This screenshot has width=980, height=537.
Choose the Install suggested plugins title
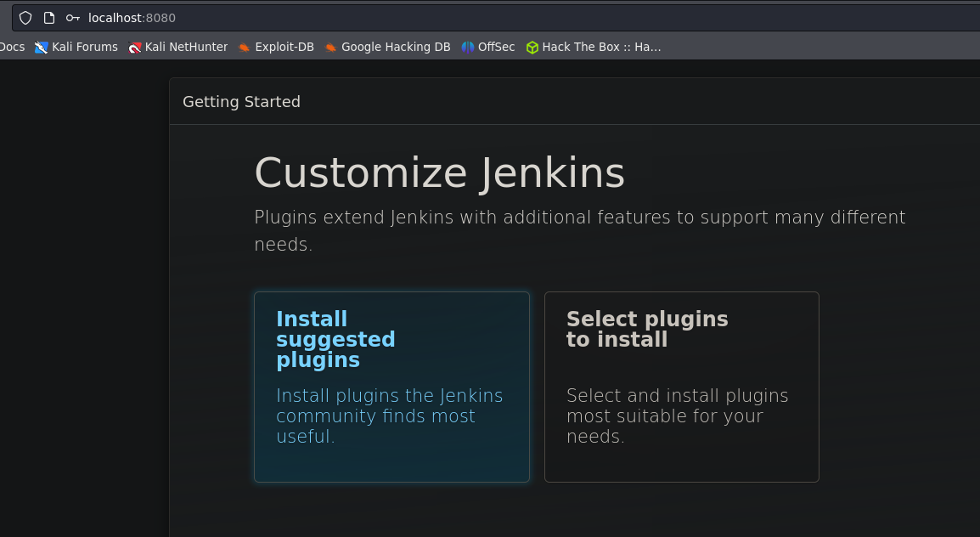(335, 339)
